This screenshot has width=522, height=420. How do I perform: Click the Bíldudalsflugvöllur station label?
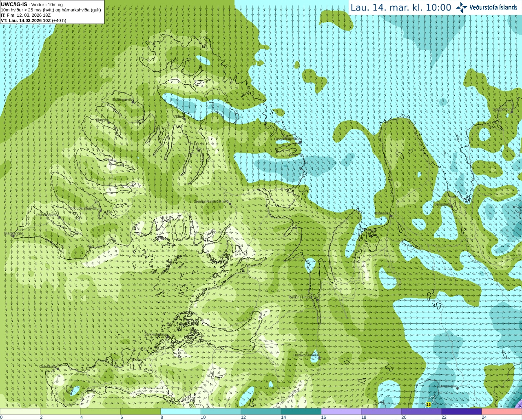85,208
